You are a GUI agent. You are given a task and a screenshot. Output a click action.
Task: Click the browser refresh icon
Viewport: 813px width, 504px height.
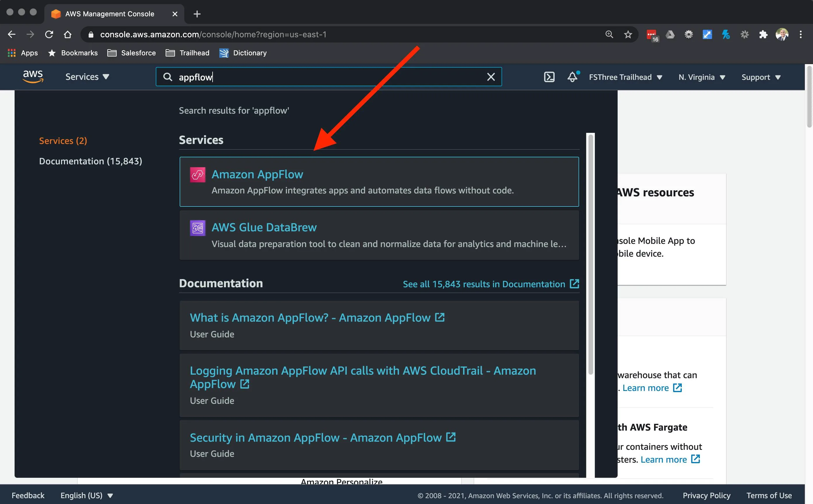[48, 34]
